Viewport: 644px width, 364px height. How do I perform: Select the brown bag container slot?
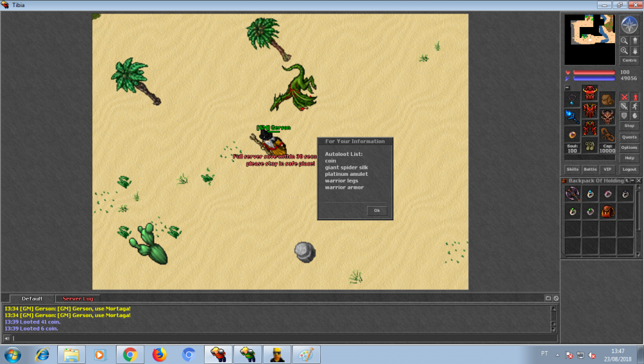[607, 99]
